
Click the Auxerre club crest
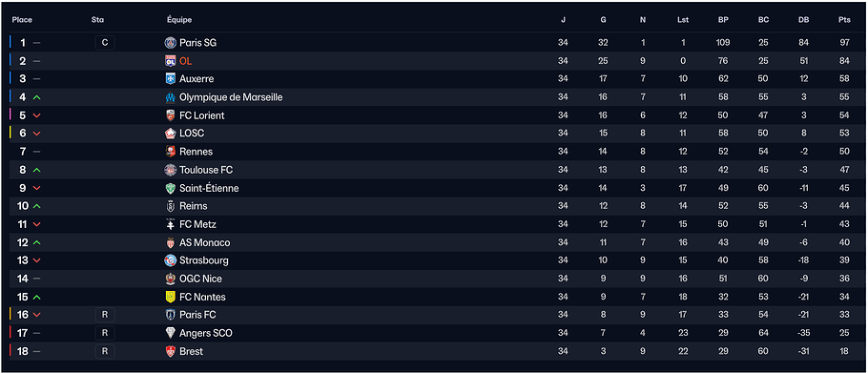(171, 79)
